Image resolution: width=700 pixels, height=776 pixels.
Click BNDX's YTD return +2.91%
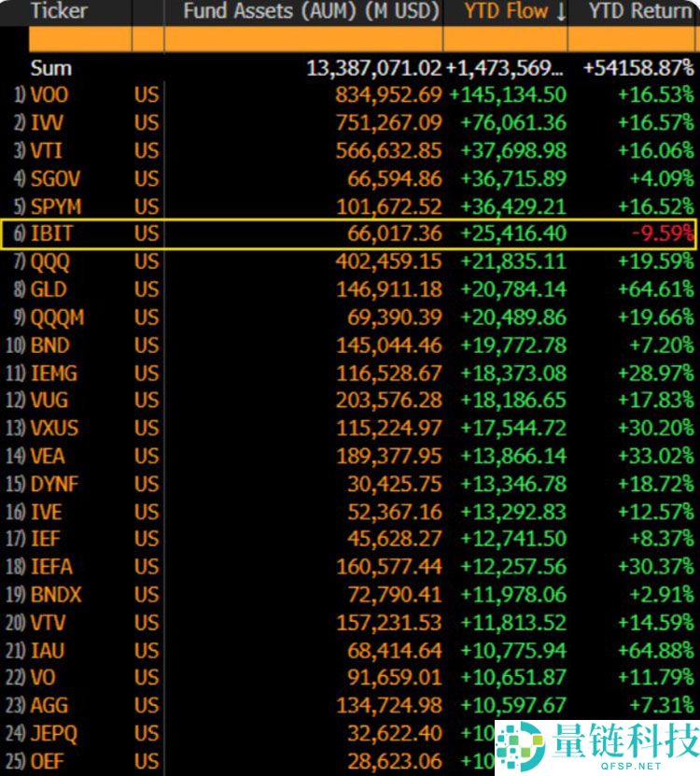tap(662, 594)
